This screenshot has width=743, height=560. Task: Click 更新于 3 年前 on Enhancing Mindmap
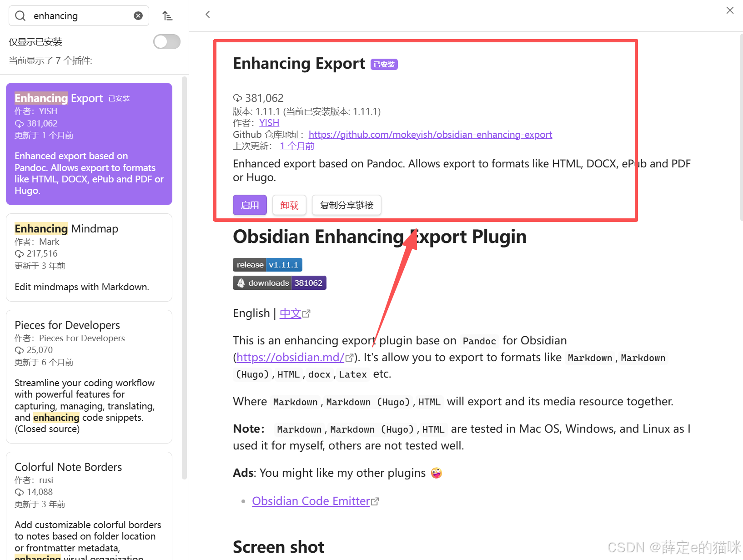click(40, 266)
